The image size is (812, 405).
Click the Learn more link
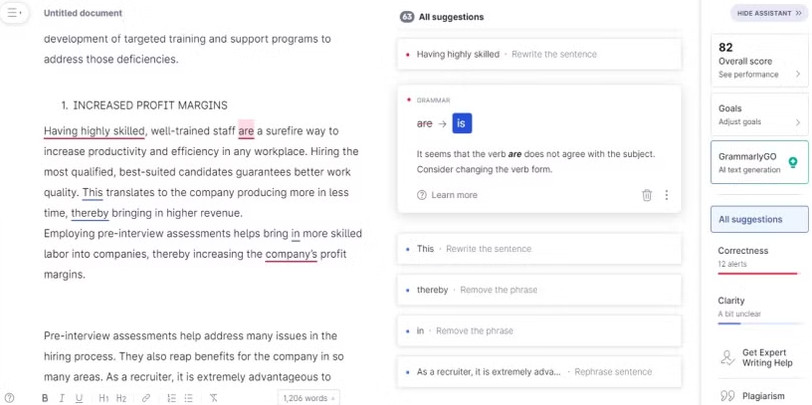tap(454, 195)
